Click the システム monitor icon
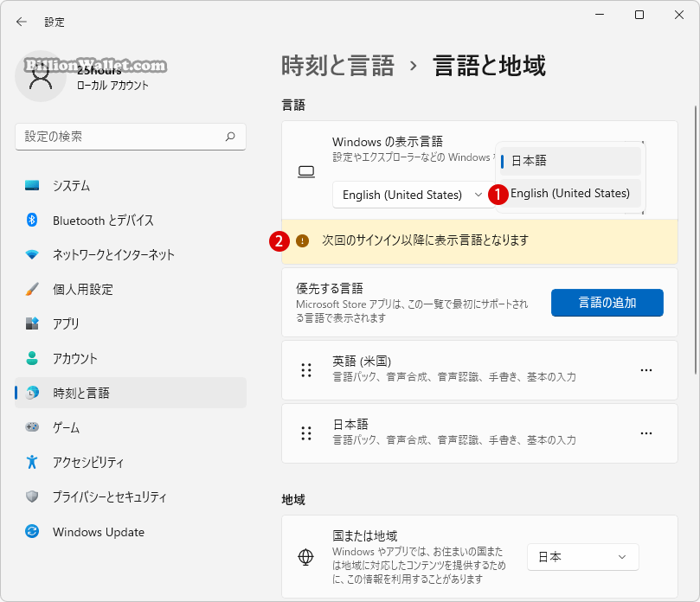Screen dimensions: 700x602 tap(32, 185)
